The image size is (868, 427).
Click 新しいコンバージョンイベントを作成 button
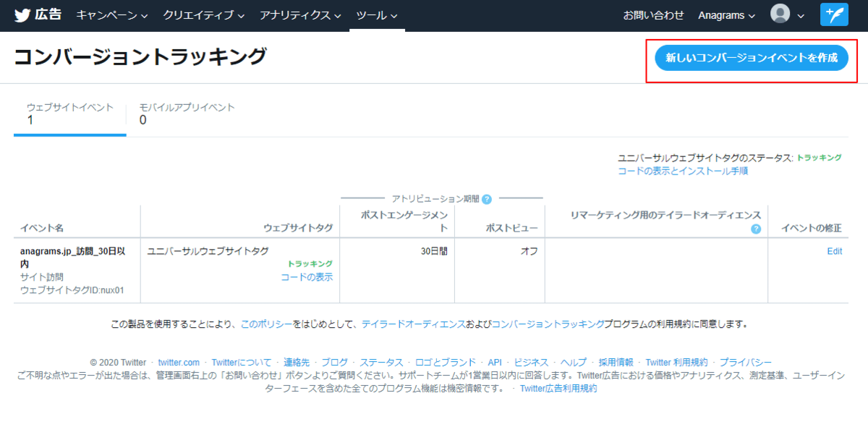752,58
